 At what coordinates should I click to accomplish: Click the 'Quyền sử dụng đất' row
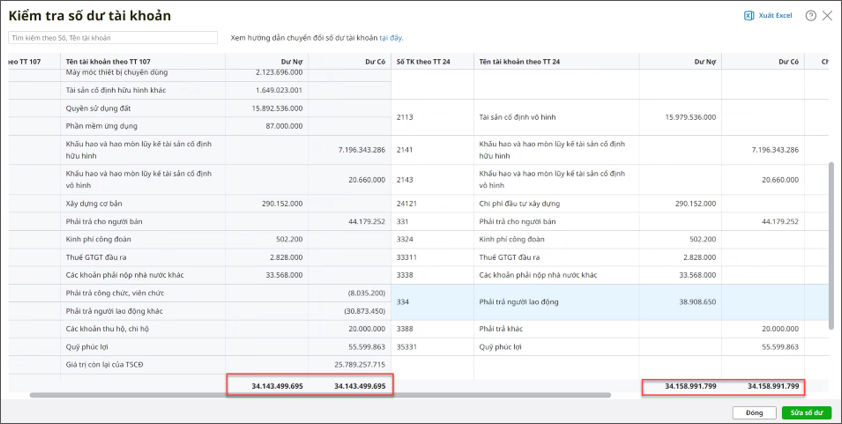[97, 108]
